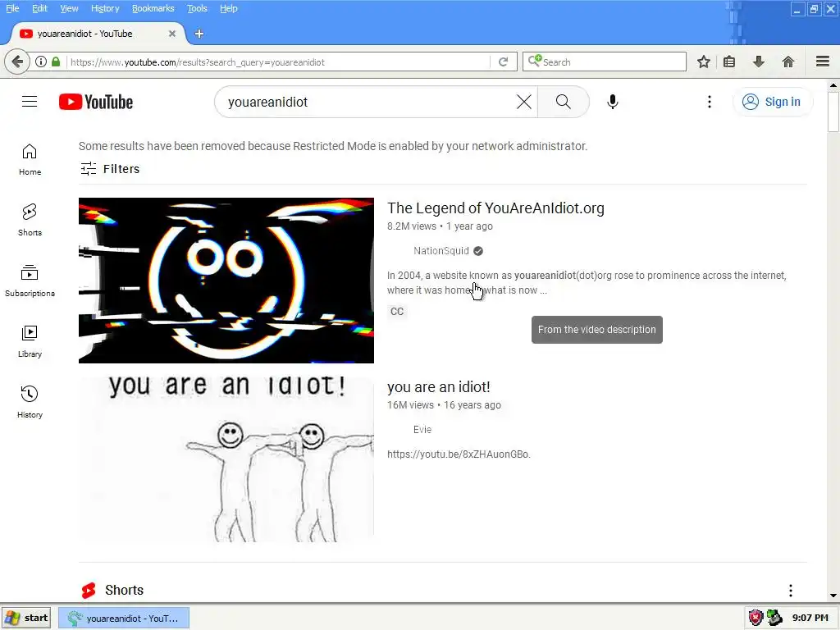Visit the NationSquid channel
This screenshot has width=840, height=630.
441,251
